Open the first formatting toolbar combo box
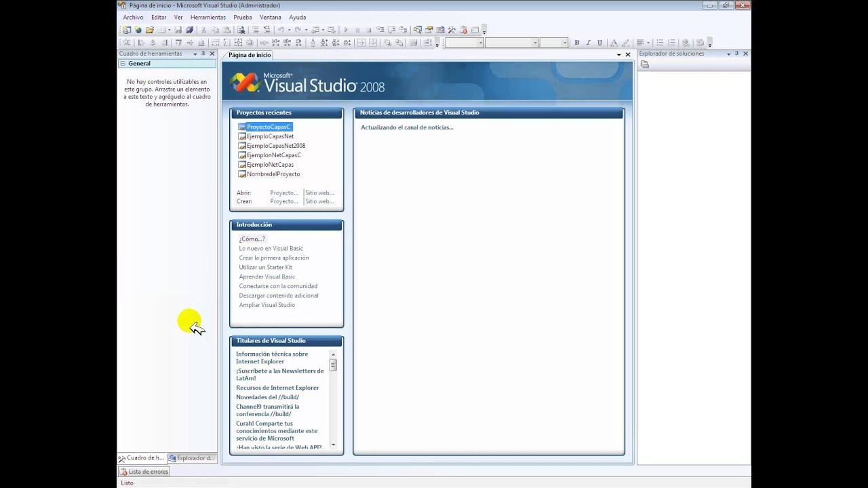Screen dimensions: 868x488 (465, 43)
